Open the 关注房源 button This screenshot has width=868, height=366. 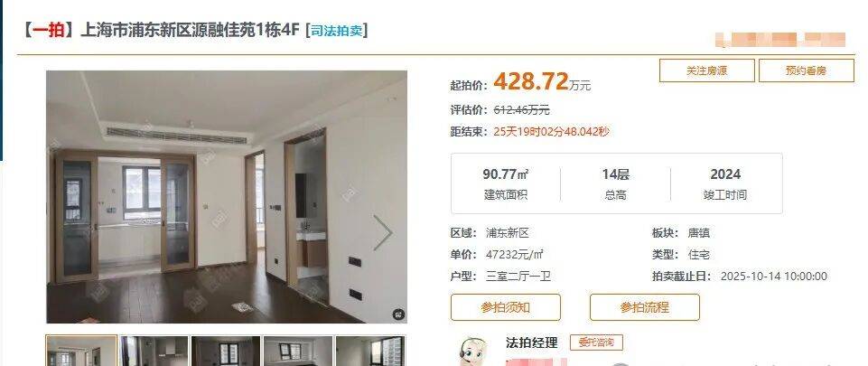point(707,70)
